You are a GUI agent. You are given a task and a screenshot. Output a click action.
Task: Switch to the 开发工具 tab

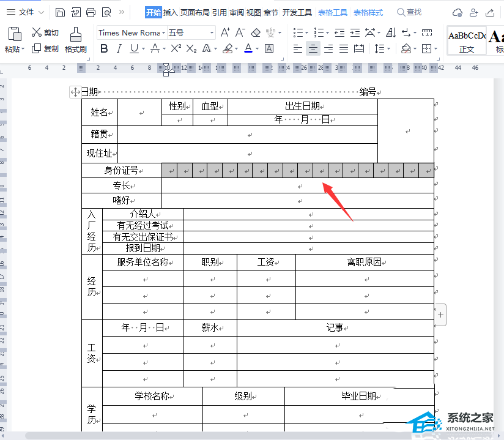tap(297, 12)
